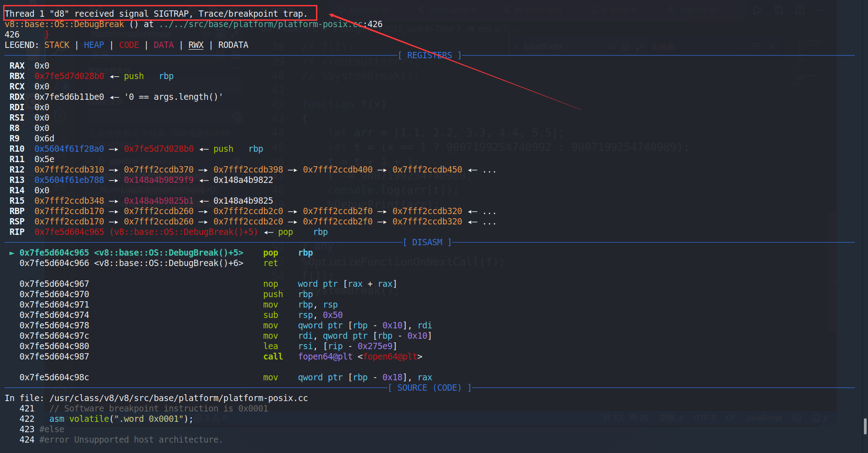Viewport: 868px width, 453px height.
Task: Close the LoadField find widget
Action: click(x=771, y=47)
